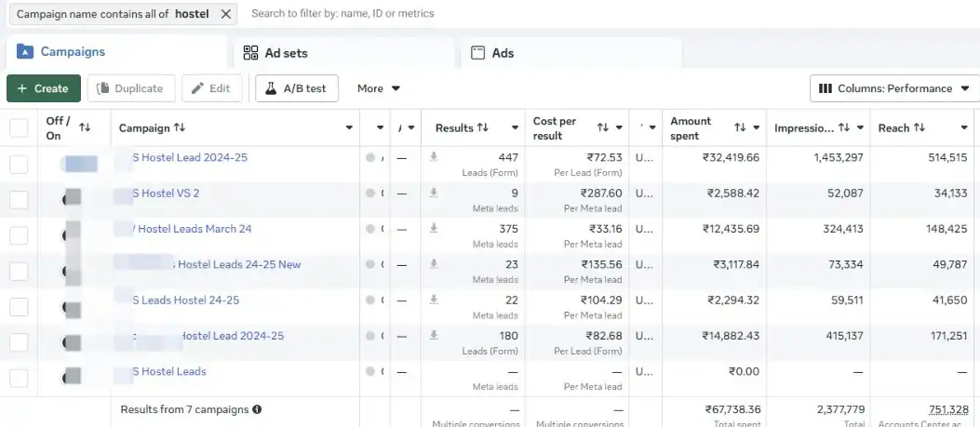Sort by Off / On column arrows
980x427 pixels.
click(85, 127)
